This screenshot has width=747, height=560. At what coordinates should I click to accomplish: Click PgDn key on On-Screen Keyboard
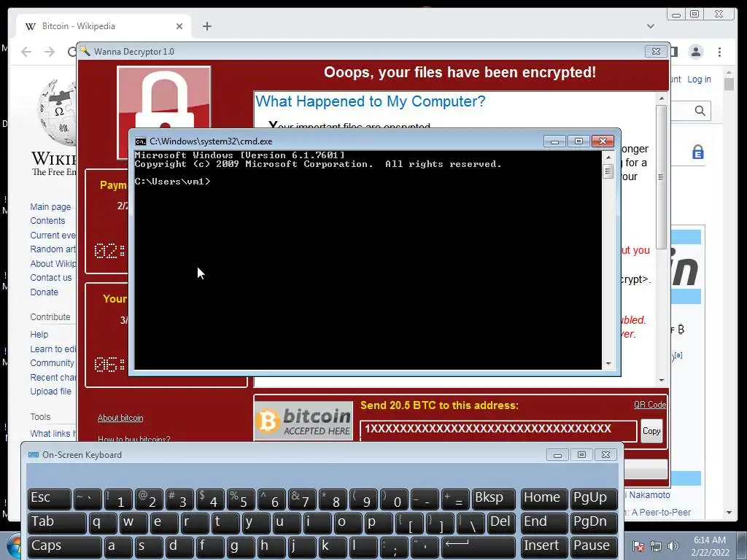pos(594,523)
